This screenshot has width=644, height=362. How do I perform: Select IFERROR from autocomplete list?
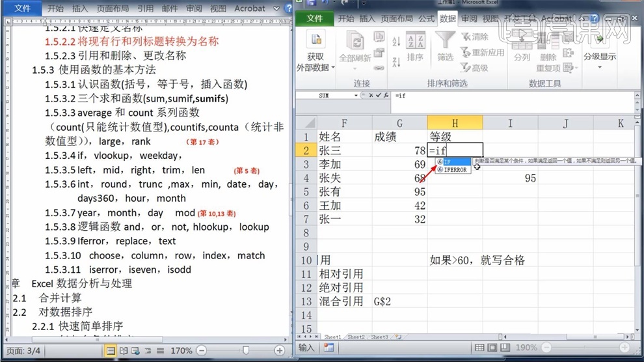coord(453,169)
